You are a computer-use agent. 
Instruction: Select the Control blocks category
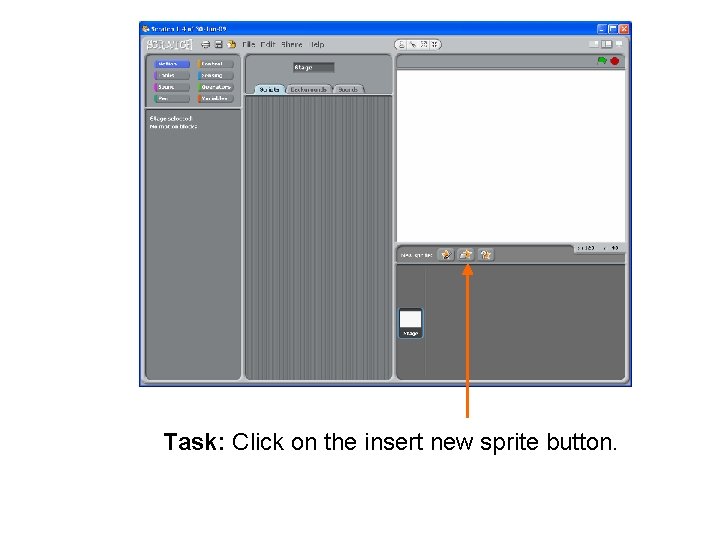pos(215,64)
